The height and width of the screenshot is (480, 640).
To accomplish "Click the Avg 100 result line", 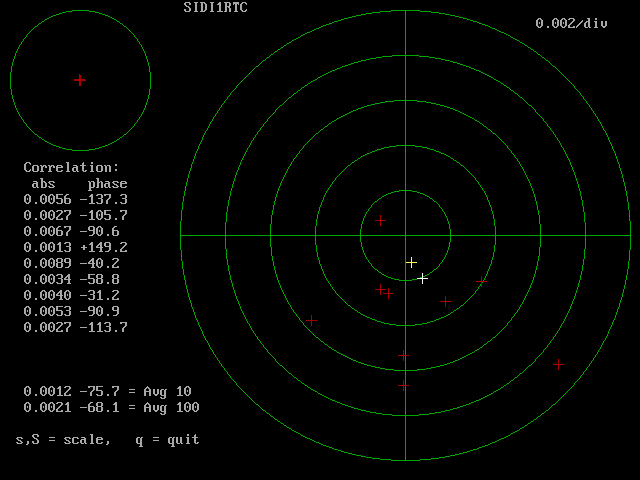I will pos(111,408).
